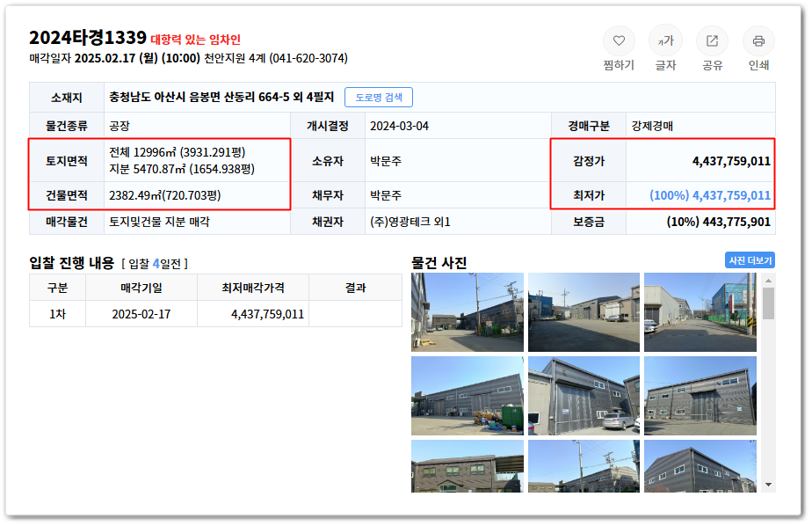Click land area 전체 12996㎡ text
The image size is (812, 526).
[x=178, y=152]
